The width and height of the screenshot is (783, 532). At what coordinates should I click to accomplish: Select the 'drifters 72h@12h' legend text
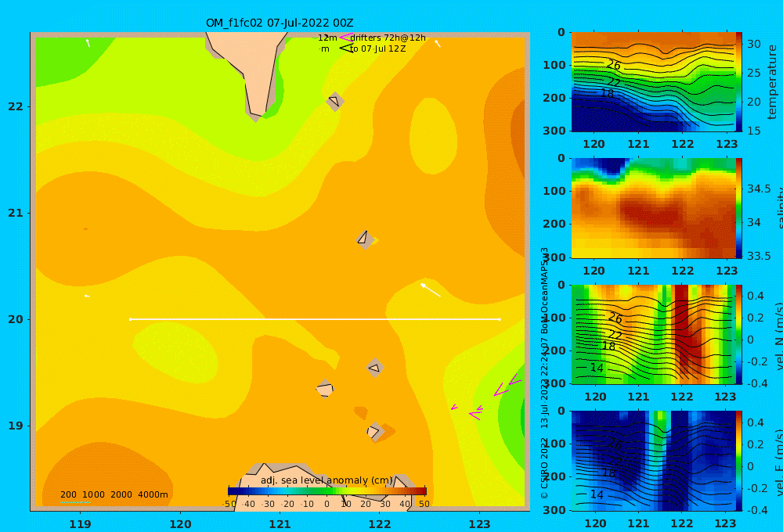(388, 38)
